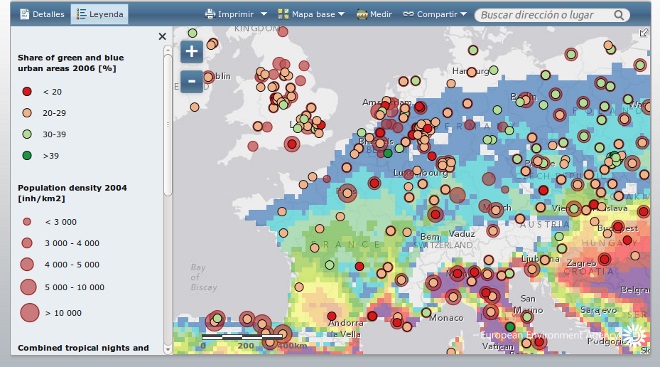Zoom out with the minus button
Image resolution: width=660 pixels, height=367 pixels.
pos(192,81)
